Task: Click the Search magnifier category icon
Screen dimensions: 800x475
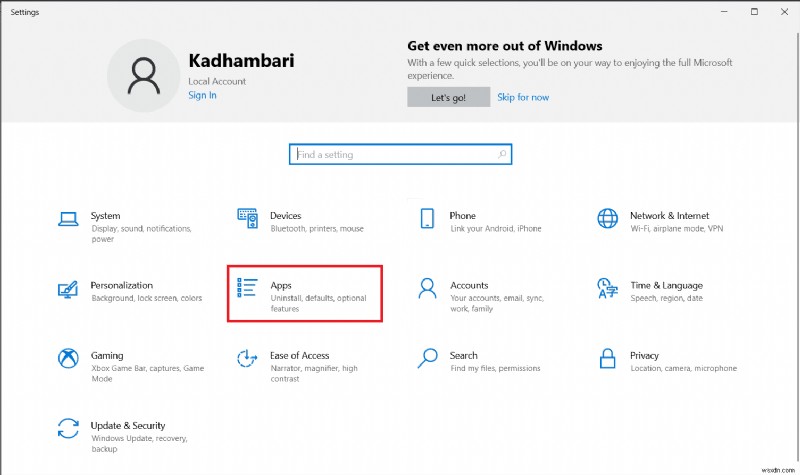Action: tap(427, 358)
